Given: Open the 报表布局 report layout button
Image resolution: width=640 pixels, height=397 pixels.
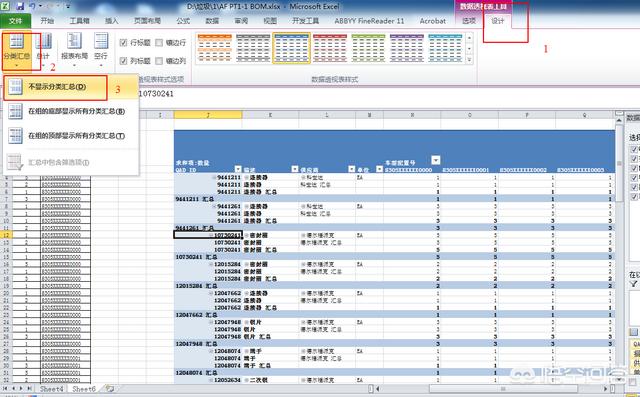Looking at the screenshot, I should 74,51.
